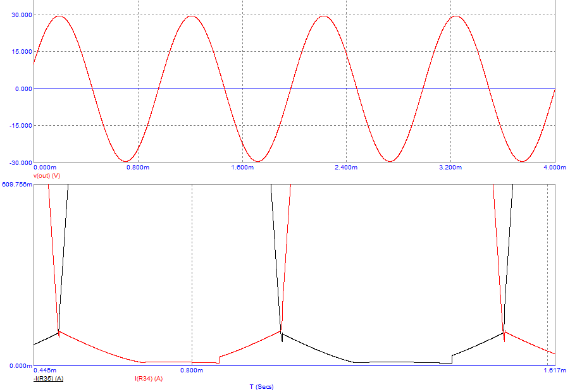The height and width of the screenshot is (392, 570).
Task: Click the 0.445m x-axis start label
Action: click(45, 371)
